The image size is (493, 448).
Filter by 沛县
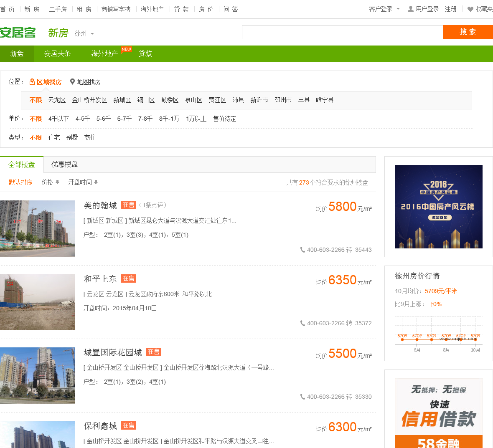tap(238, 100)
